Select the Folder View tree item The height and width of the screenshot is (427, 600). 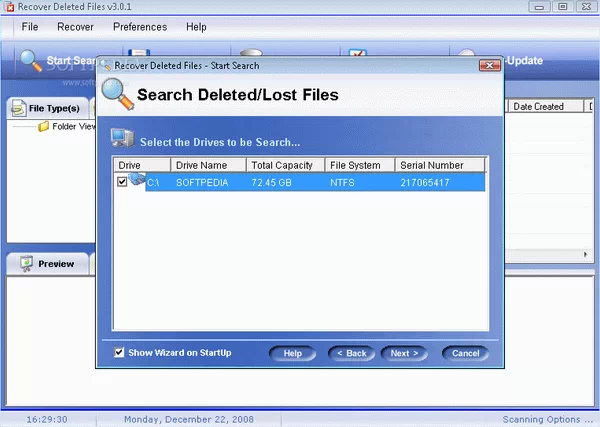pyautogui.click(x=73, y=126)
